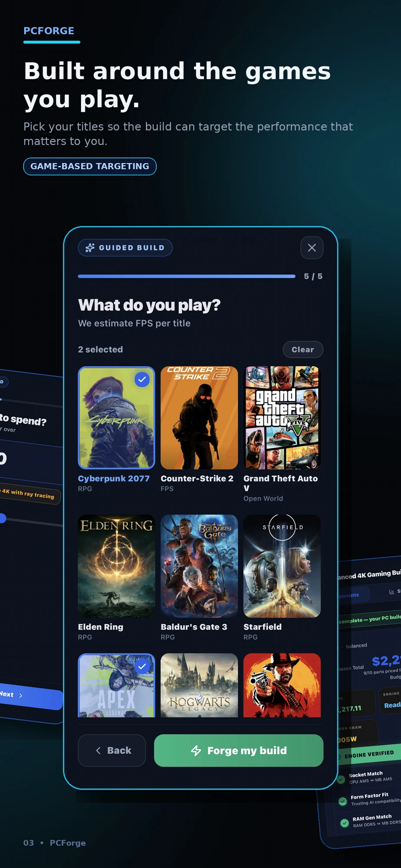The image size is (401, 868).
Task: Click the FPS genre label
Action: (x=167, y=489)
